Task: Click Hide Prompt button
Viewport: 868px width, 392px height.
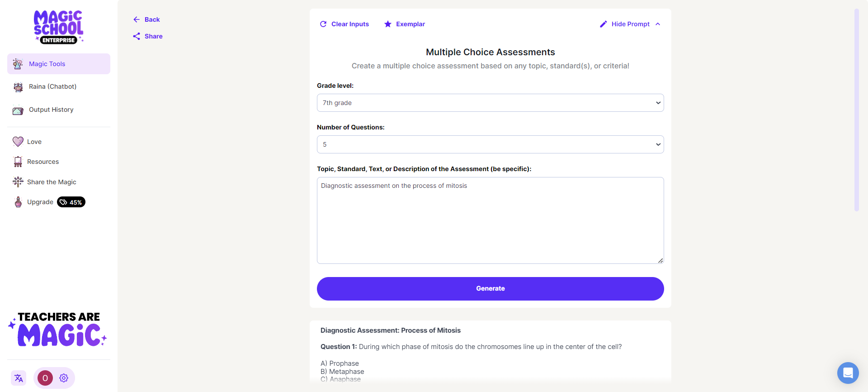Action: point(630,24)
